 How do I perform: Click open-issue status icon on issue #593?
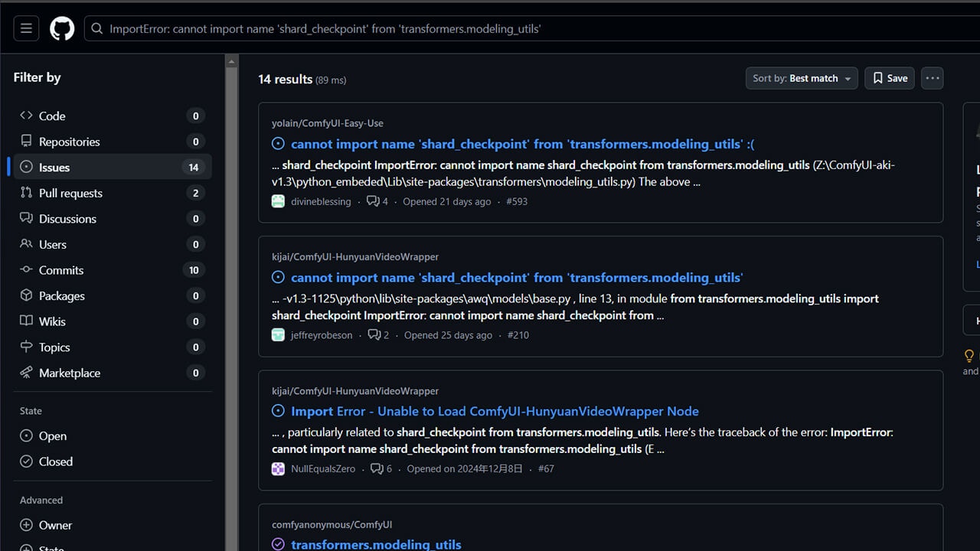coord(278,144)
